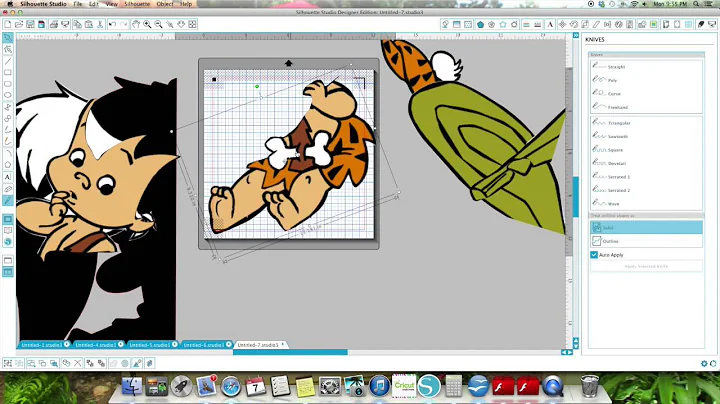The width and height of the screenshot is (720, 404).
Task: Click the preferences gear icon bottom right
Action: click(x=704, y=363)
